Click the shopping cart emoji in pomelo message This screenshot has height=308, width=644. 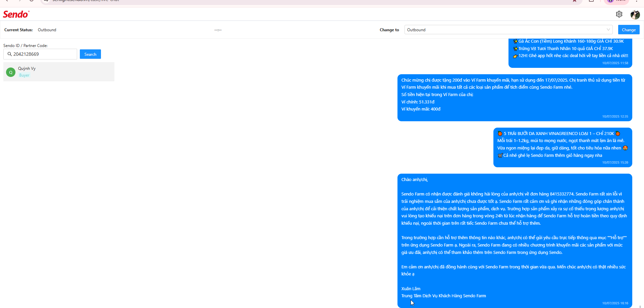pos(500,156)
